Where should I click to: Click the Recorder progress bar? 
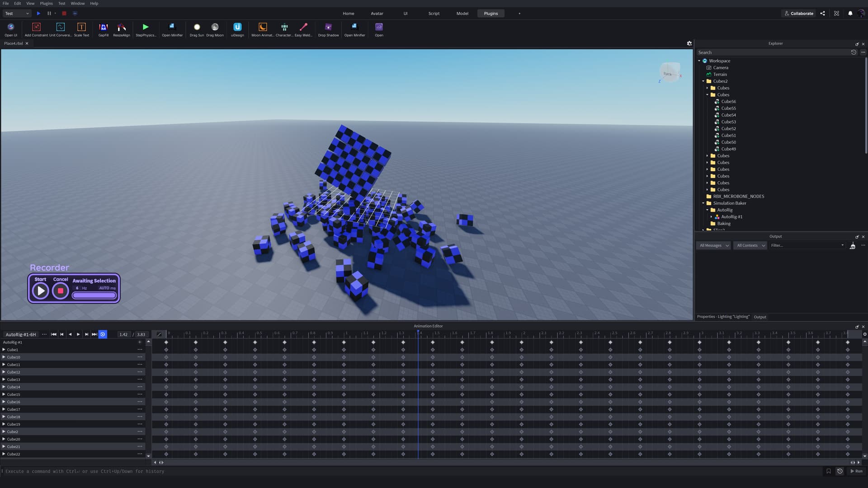click(94, 296)
